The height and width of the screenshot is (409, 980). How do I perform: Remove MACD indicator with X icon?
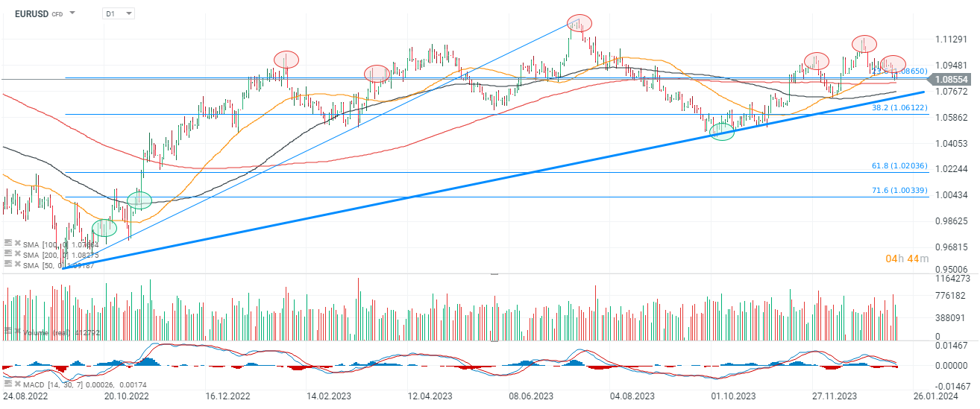pos(16,383)
